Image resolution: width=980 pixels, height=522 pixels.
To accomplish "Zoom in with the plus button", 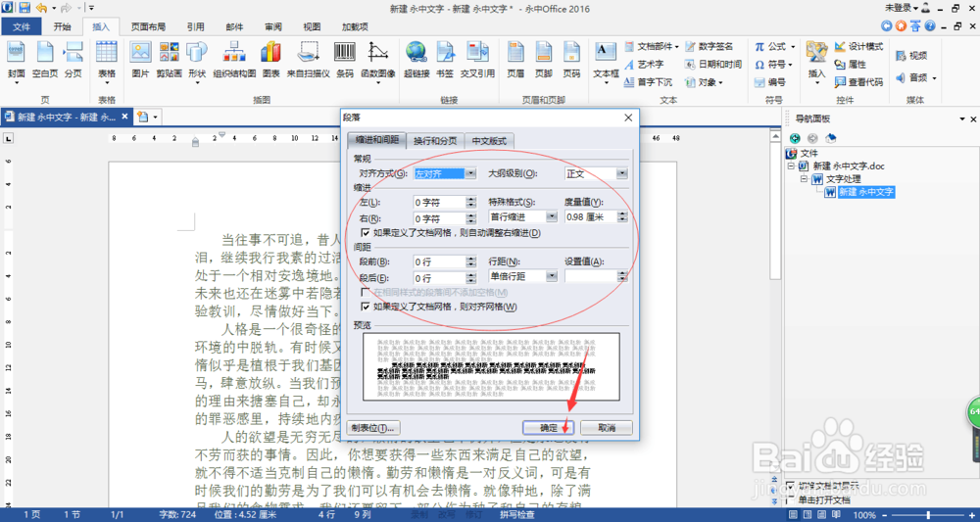I will click(974, 514).
